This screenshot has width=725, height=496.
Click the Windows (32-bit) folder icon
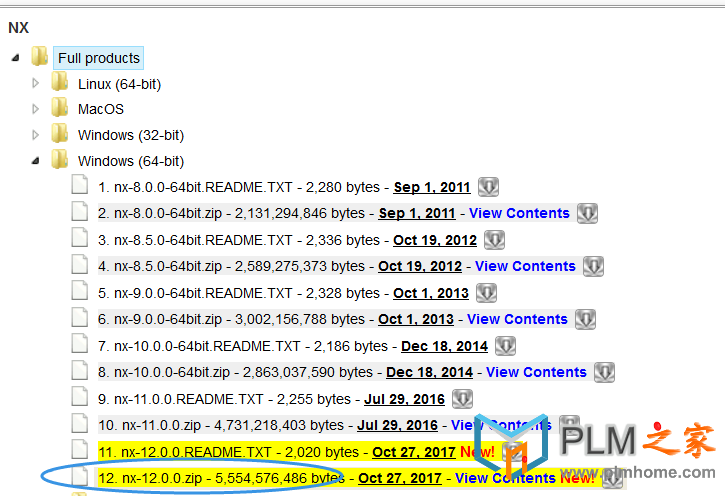60,134
